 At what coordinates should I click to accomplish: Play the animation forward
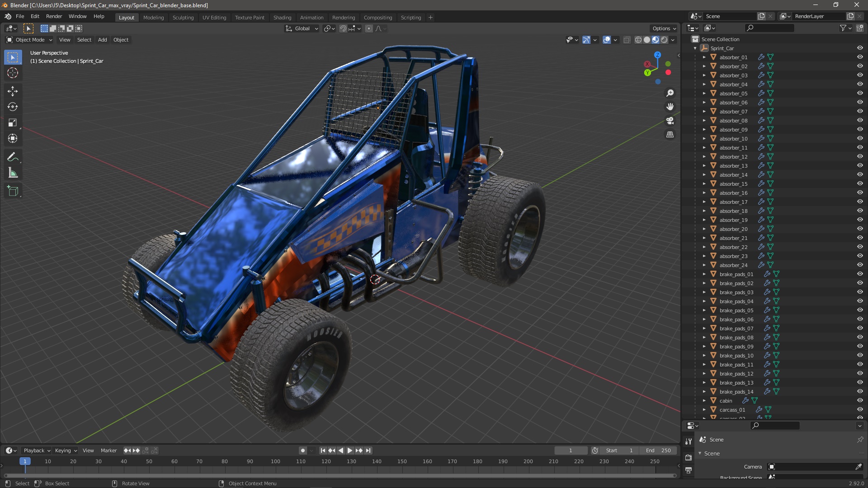[x=350, y=450]
